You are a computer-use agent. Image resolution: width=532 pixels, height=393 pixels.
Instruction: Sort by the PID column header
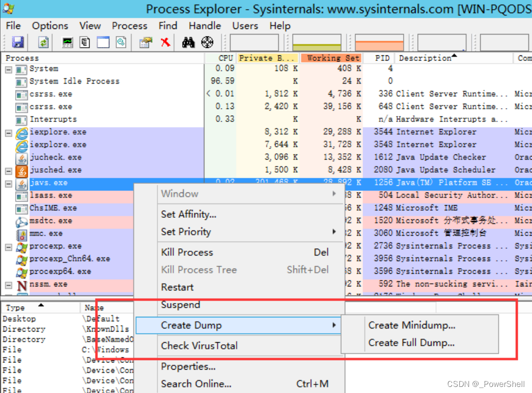click(x=378, y=58)
